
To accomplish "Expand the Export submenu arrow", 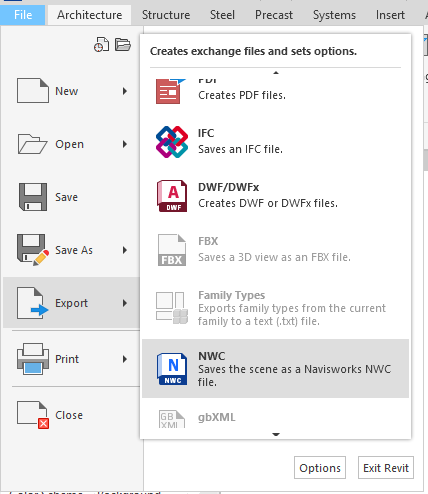I will [125, 303].
